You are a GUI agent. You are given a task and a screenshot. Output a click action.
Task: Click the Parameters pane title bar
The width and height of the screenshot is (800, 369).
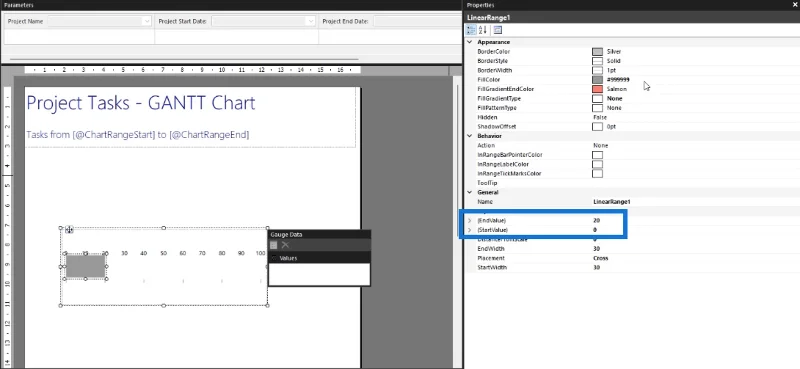[x=231, y=5]
